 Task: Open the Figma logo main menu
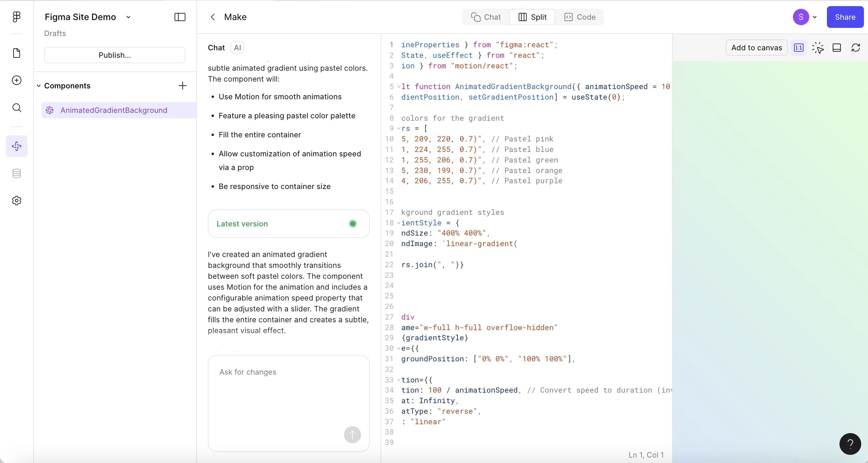(16, 17)
